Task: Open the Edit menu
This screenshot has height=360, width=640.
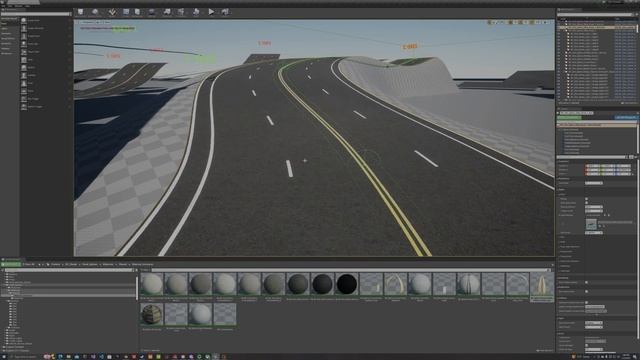Action: [10, 6]
